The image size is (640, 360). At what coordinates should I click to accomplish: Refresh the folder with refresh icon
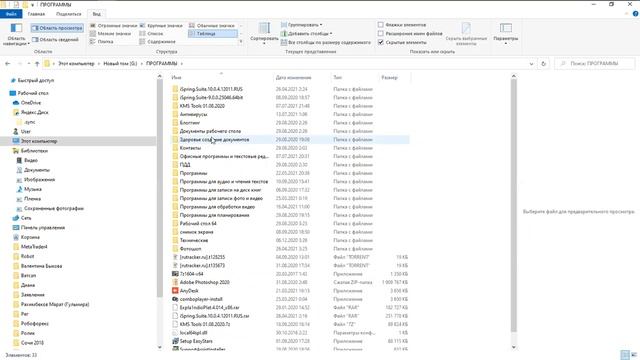pos(543,64)
